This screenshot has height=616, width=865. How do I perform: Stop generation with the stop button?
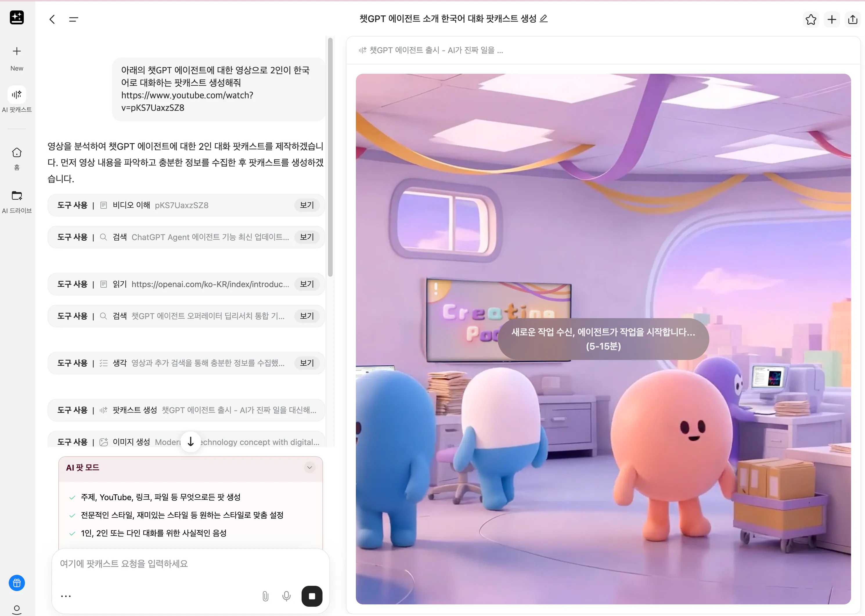pyautogui.click(x=312, y=596)
